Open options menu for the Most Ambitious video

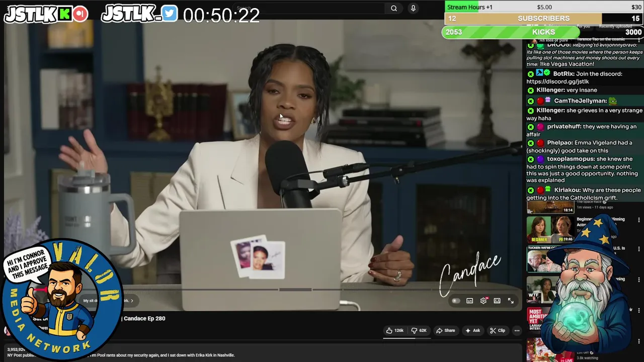639,310
